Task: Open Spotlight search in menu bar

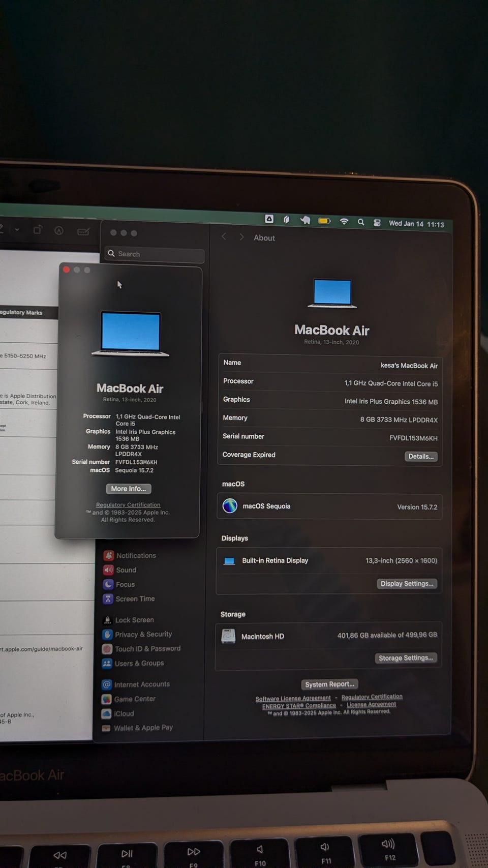Action: click(x=361, y=222)
